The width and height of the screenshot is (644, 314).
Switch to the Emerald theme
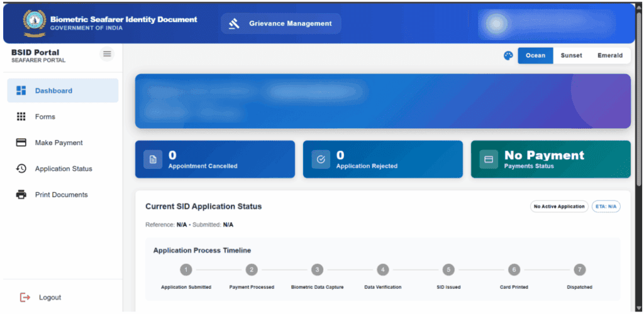(610, 56)
